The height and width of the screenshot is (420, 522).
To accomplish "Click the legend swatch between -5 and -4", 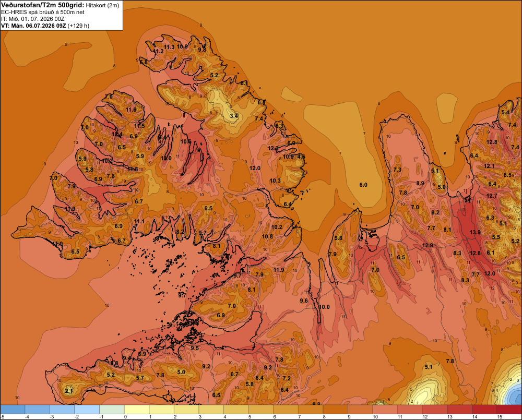I will [x=13, y=409].
